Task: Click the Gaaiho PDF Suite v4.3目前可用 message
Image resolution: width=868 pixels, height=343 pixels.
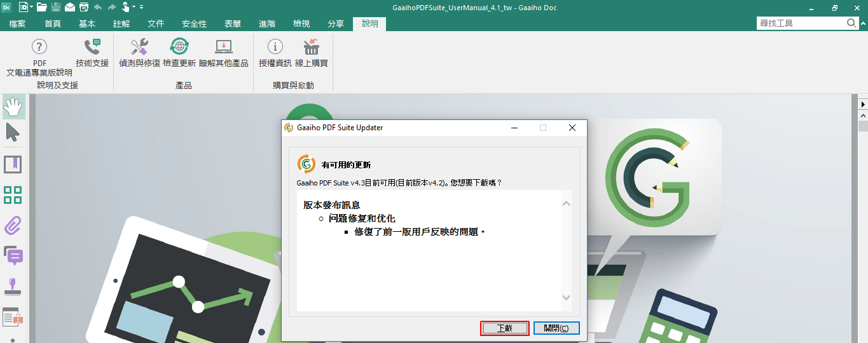Action: pyautogui.click(x=399, y=182)
